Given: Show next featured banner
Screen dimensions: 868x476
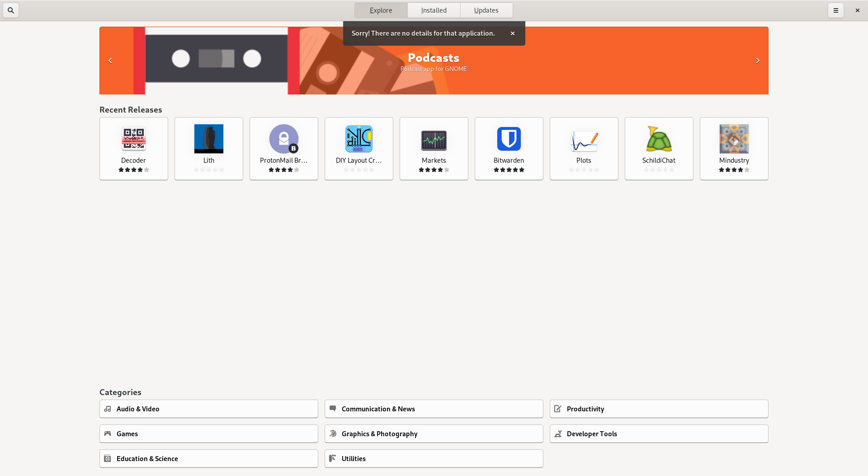Looking at the screenshot, I should [x=758, y=61].
